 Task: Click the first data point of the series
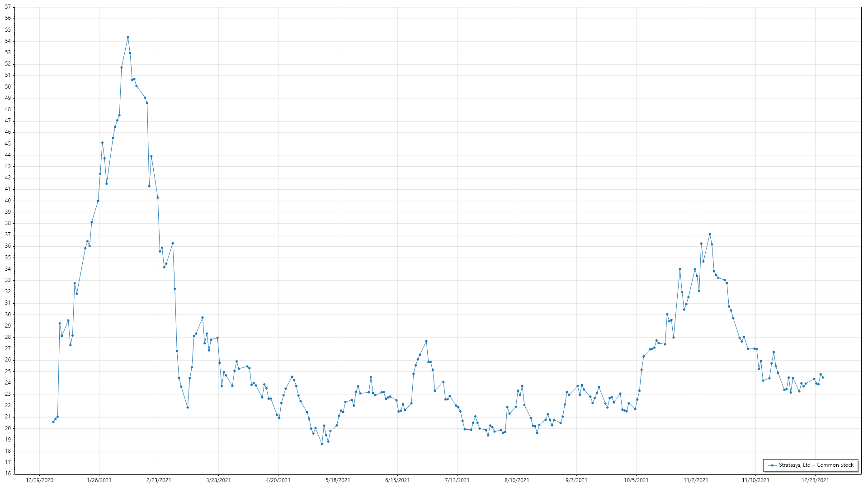click(x=53, y=422)
